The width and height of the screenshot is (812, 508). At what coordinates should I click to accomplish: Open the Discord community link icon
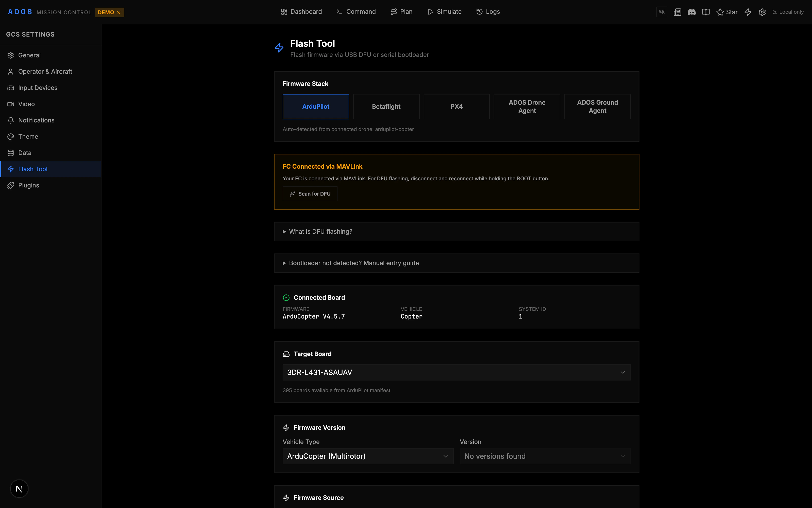click(691, 12)
